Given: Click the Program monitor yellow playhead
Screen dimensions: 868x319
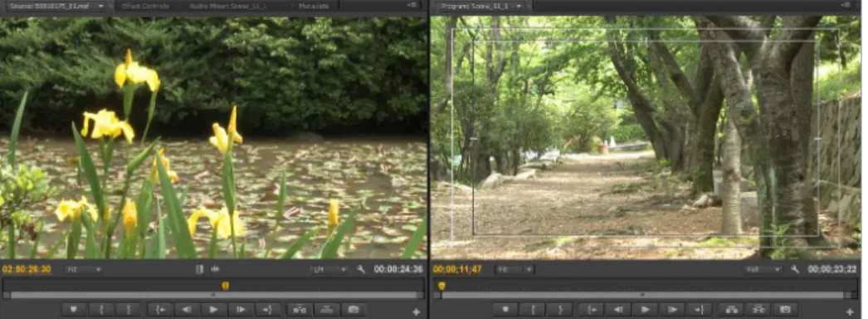Looking at the screenshot, I should click(441, 286).
